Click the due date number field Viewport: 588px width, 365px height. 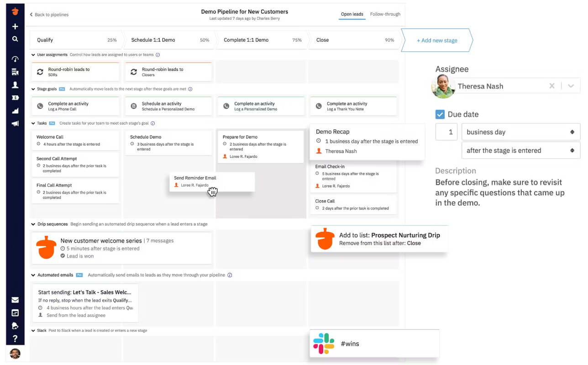coord(446,132)
